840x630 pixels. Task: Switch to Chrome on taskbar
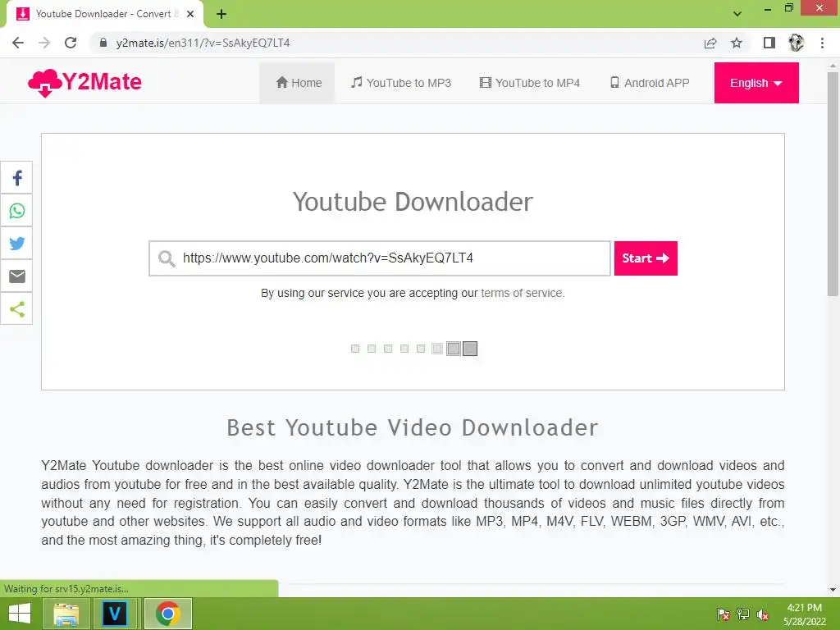167,614
